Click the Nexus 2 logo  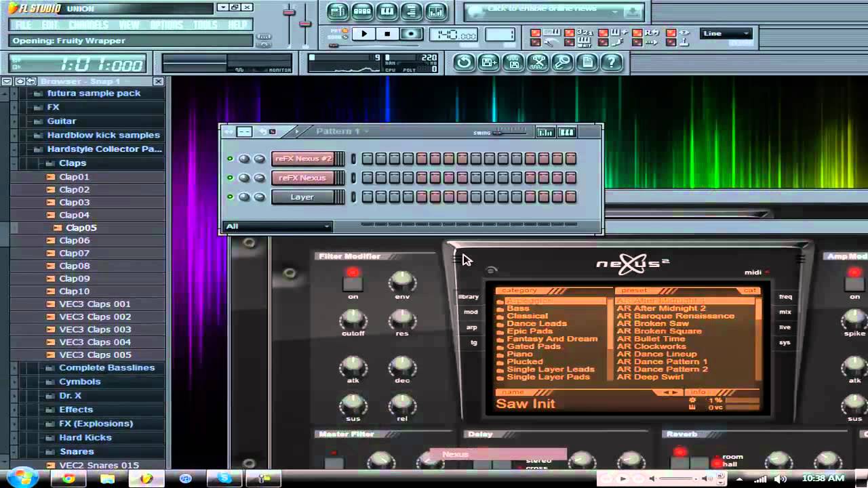pos(632,264)
